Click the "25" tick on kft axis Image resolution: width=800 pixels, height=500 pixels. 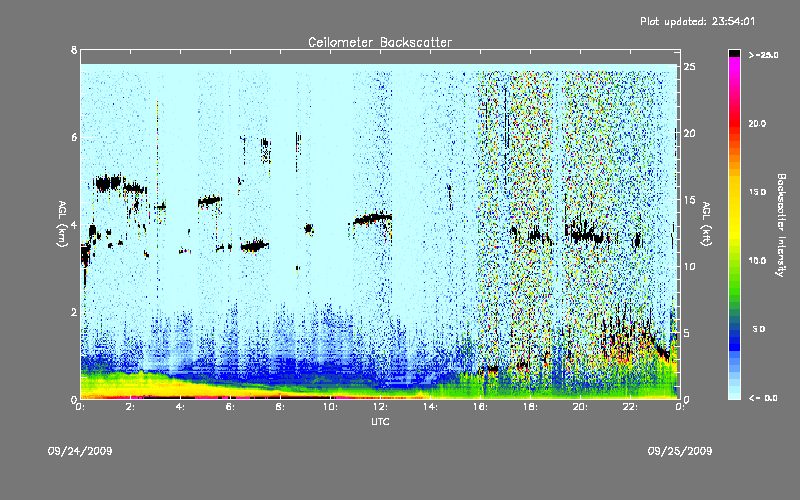[690, 67]
